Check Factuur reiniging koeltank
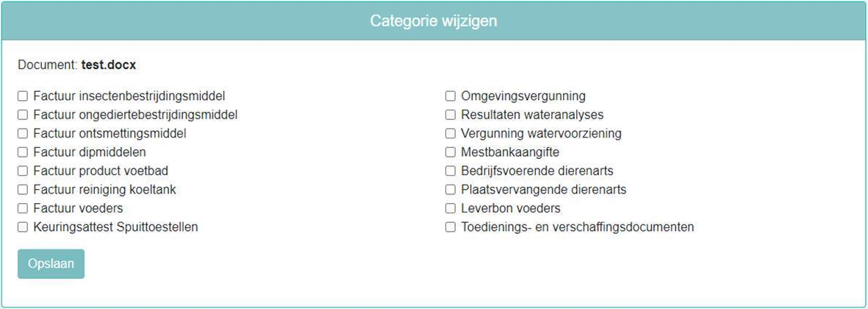The width and height of the screenshot is (868, 309). tap(23, 190)
